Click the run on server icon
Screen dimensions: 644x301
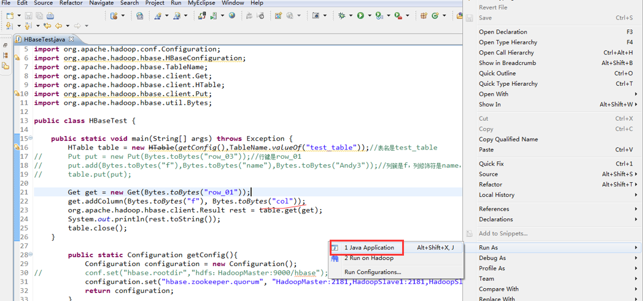[214, 15]
